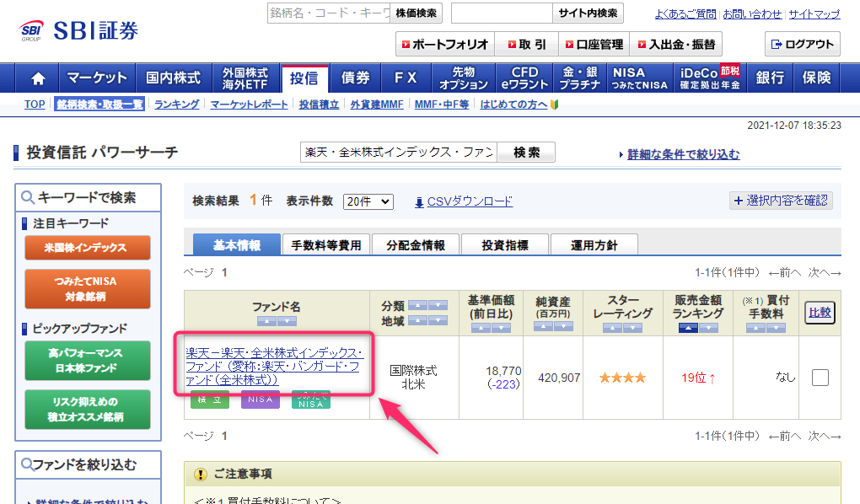The width and height of the screenshot is (860, 504).
Task: Open the 楽天・全米株式インデックス・ファンド link
Action: (x=273, y=367)
